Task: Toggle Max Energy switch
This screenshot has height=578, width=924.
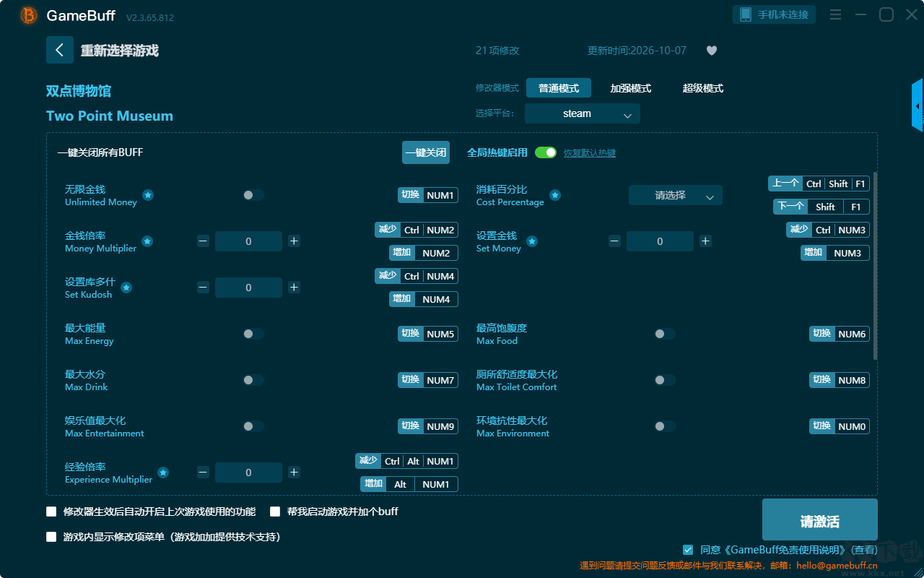Action: pyautogui.click(x=253, y=334)
